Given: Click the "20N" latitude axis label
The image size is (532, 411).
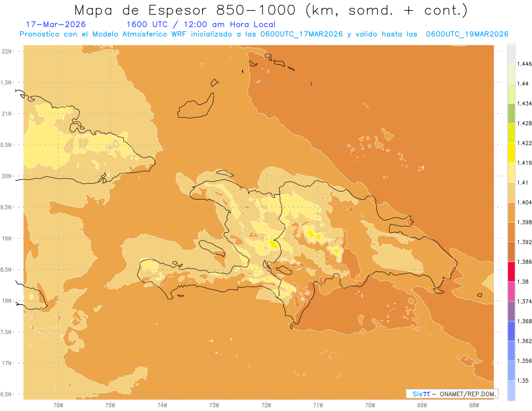Looking at the screenshot, I should (x=8, y=176).
